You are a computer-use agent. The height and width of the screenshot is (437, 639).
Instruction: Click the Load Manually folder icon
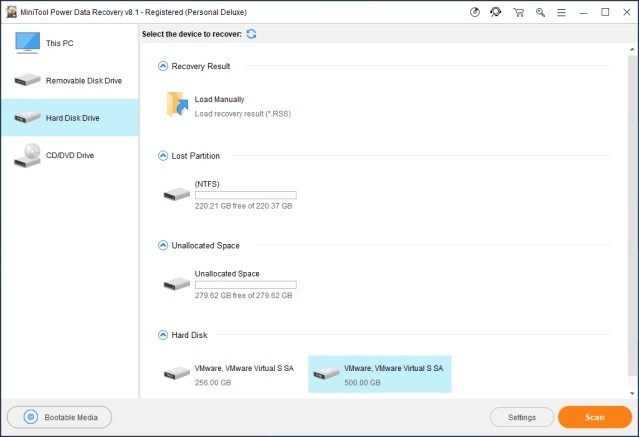pos(177,104)
